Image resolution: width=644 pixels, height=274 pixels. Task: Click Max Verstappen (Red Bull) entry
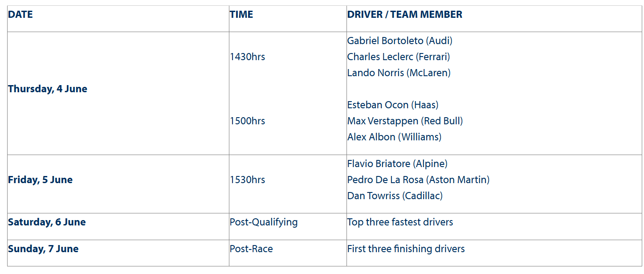coord(405,121)
